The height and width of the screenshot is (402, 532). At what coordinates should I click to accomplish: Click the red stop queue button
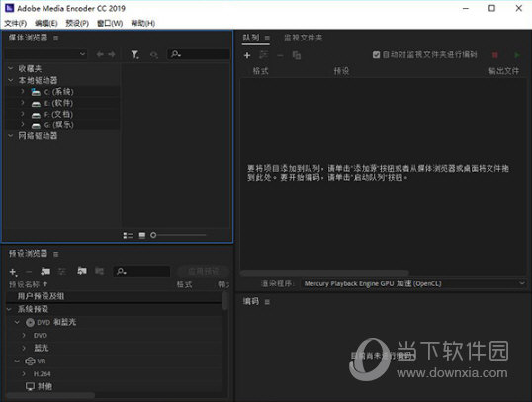click(x=495, y=55)
